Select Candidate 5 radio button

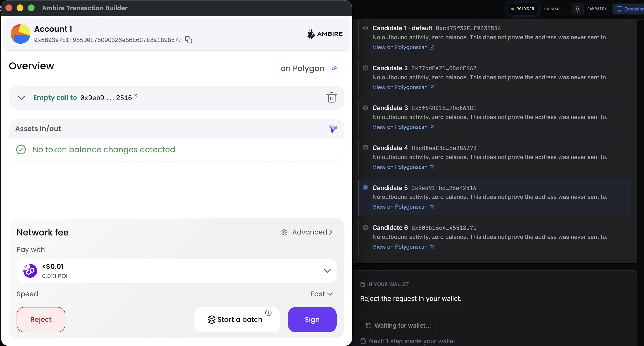(365, 188)
